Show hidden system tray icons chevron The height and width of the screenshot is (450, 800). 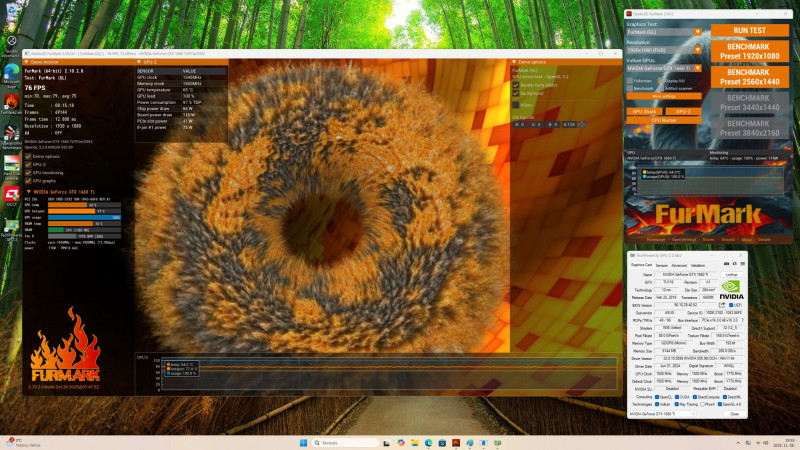tap(738, 443)
